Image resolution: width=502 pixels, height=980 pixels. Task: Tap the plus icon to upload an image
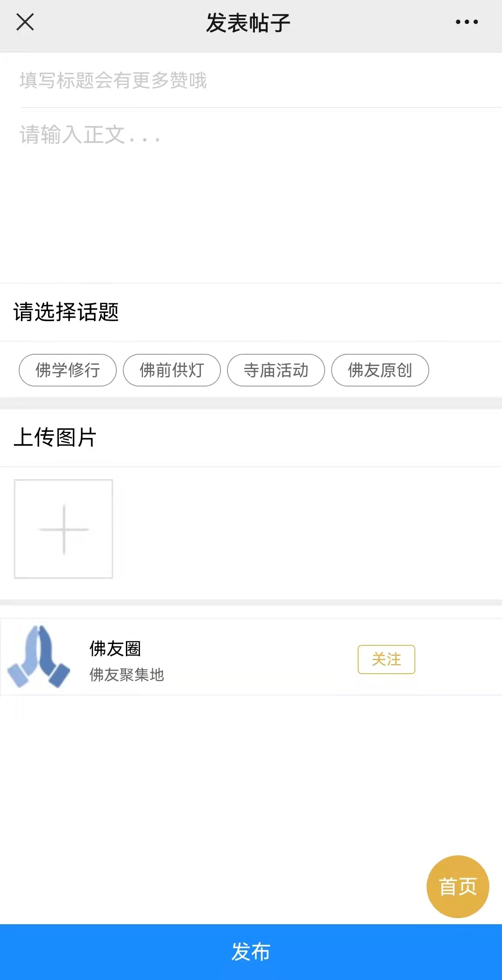[x=64, y=529]
